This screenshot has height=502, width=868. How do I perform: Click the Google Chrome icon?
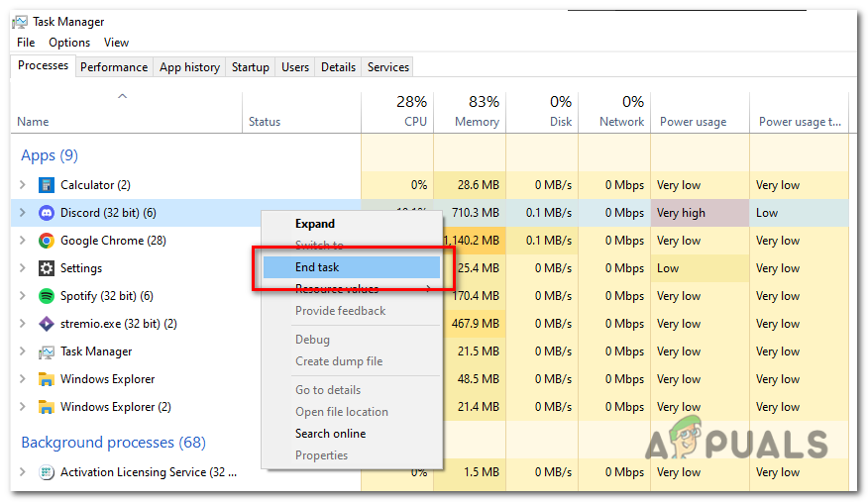click(46, 241)
